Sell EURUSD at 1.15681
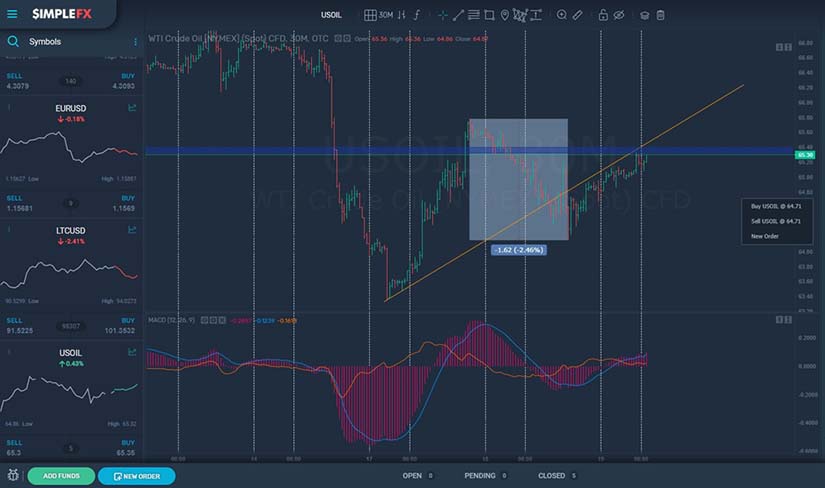This screenshot has width=825, height=488. pyautogui.click(x=19, y=204)
